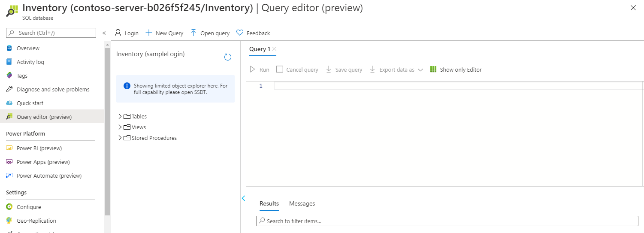Collapse the object explorer with blue chevron
The image size is (644, 233).
tap(243, 198)
